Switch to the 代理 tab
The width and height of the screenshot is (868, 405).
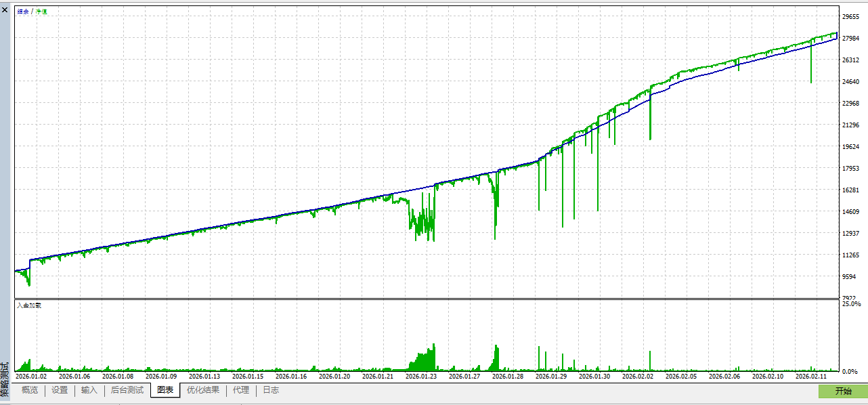(241, 390)
